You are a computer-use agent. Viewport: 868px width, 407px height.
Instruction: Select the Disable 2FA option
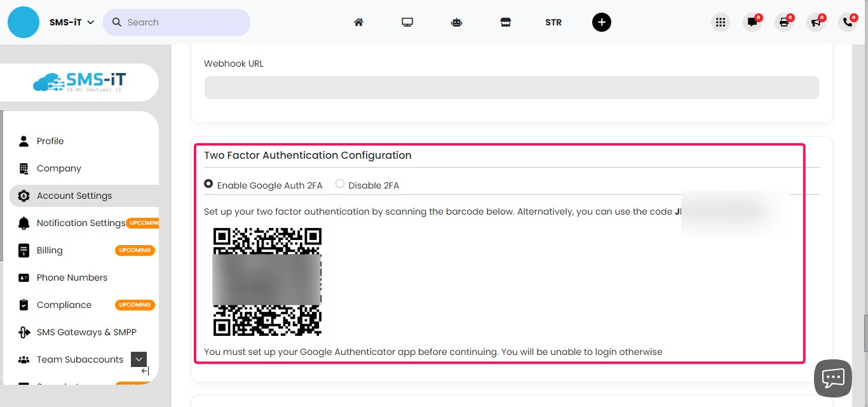(x=340, y=183)
